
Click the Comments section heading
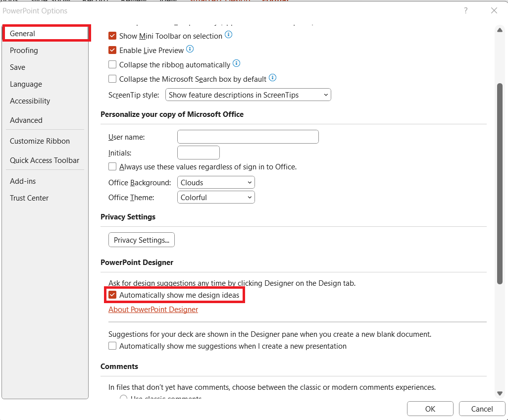(119, 367)
